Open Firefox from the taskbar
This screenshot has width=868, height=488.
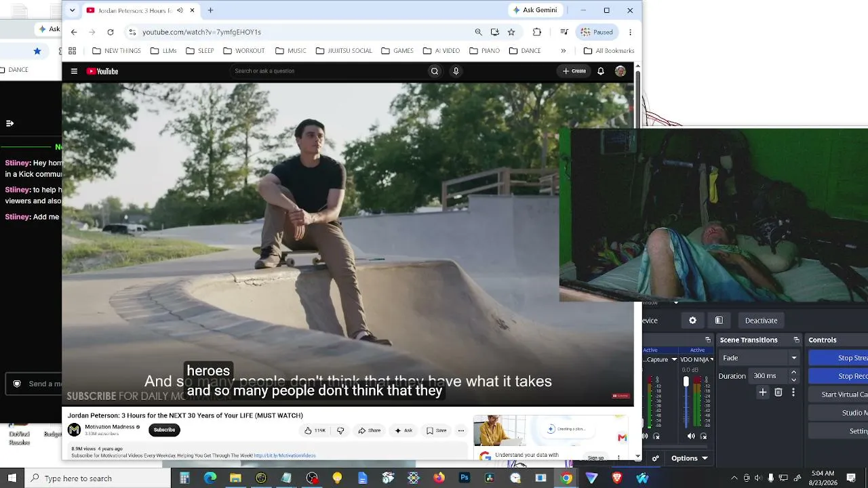pos(439,479)
